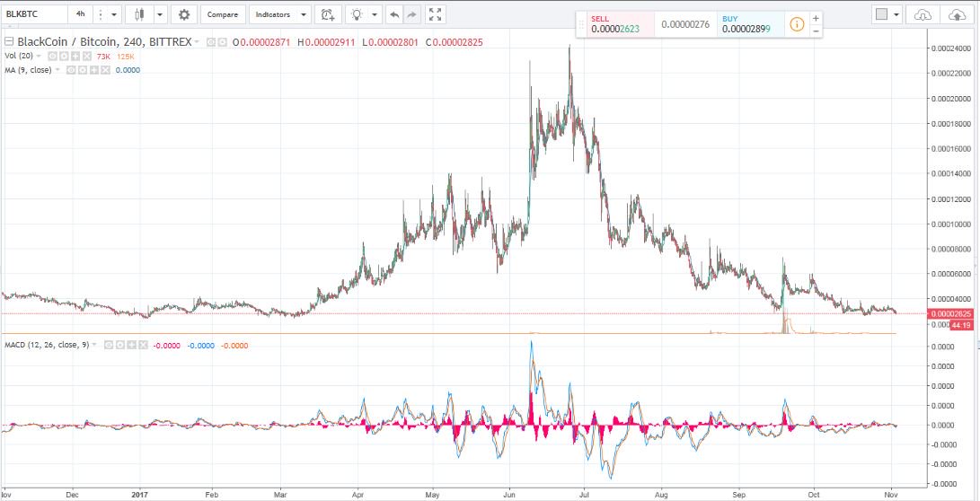Expand time interval options dropdown arrow

click(x=114, y=14)
